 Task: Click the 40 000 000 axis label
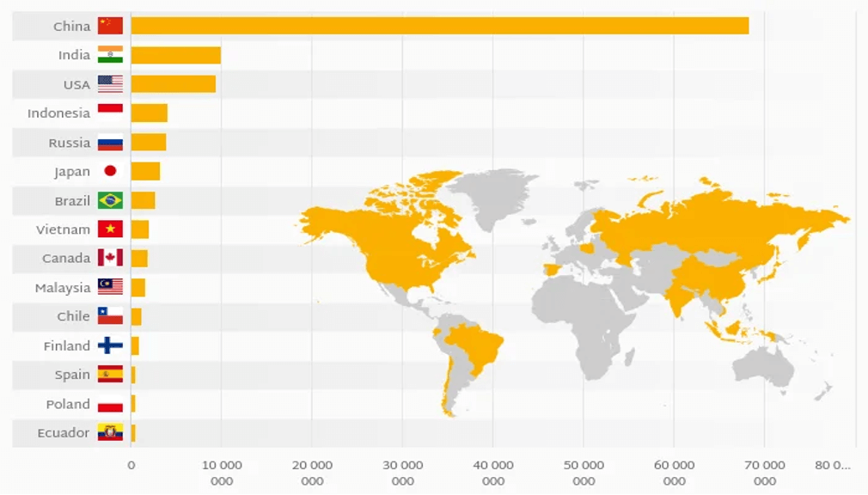492,473
